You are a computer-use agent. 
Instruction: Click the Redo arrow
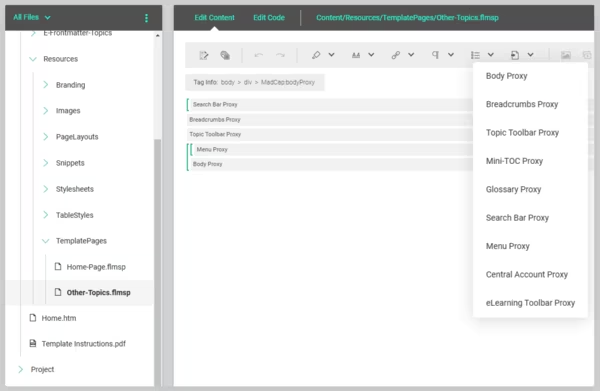tap(280, 55)
